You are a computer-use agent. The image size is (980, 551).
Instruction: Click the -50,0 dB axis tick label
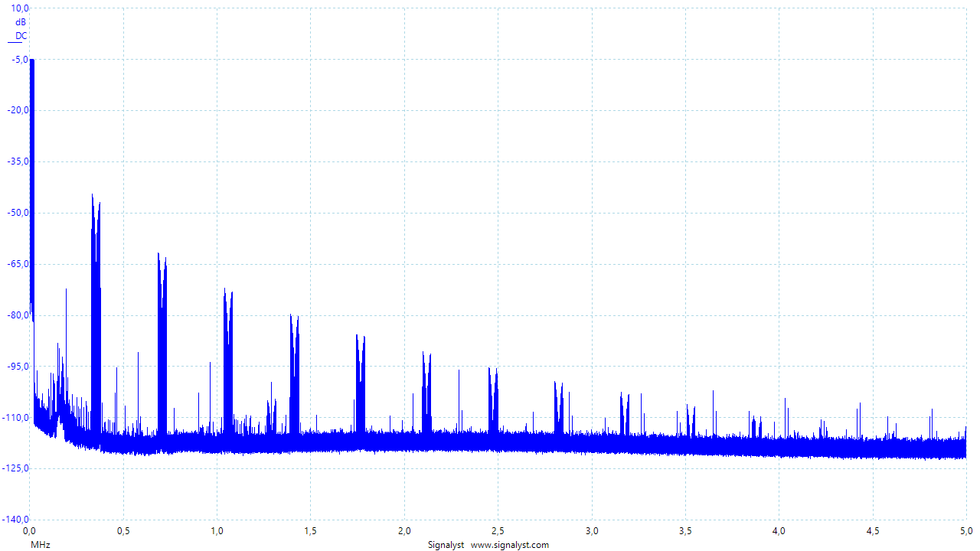(15, 213)
